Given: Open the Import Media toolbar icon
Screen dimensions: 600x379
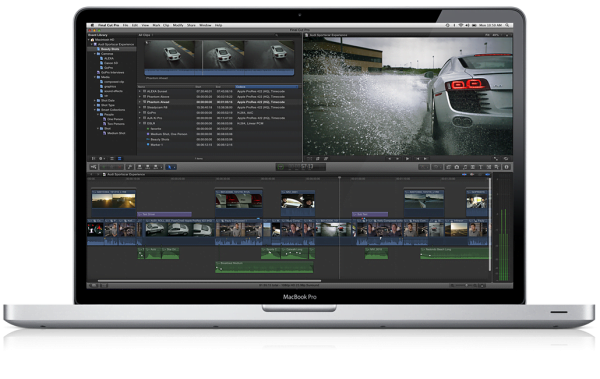Looking at the screenshot, I should pyautogui.click(x=93, y=167).
